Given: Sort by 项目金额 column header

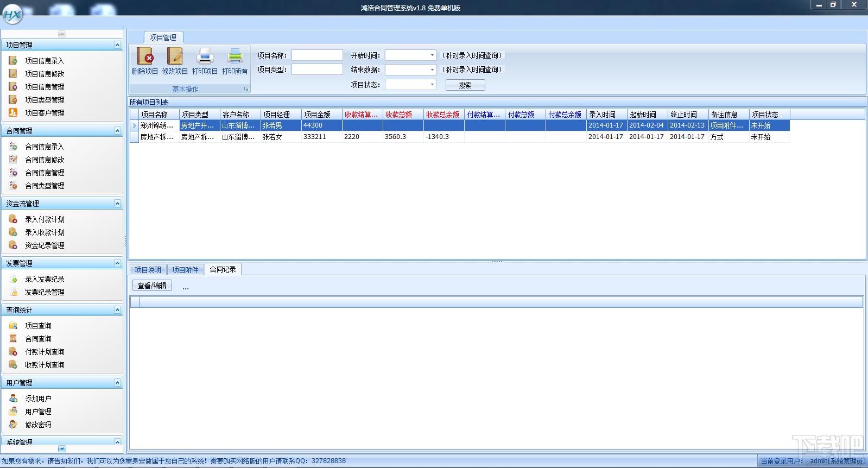Looking at the screenshot, I should click(x=322, y=115).
